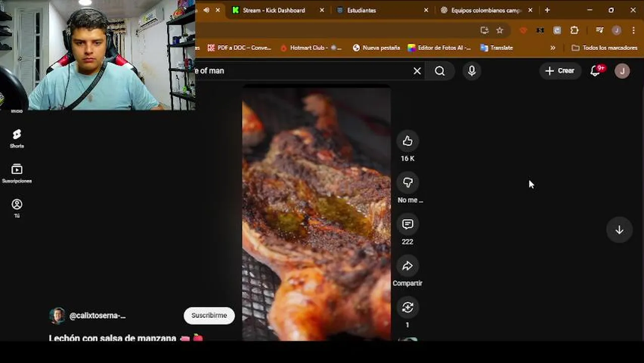
Task: Search using the magnifying glass icon
Action: coord(440,71)
